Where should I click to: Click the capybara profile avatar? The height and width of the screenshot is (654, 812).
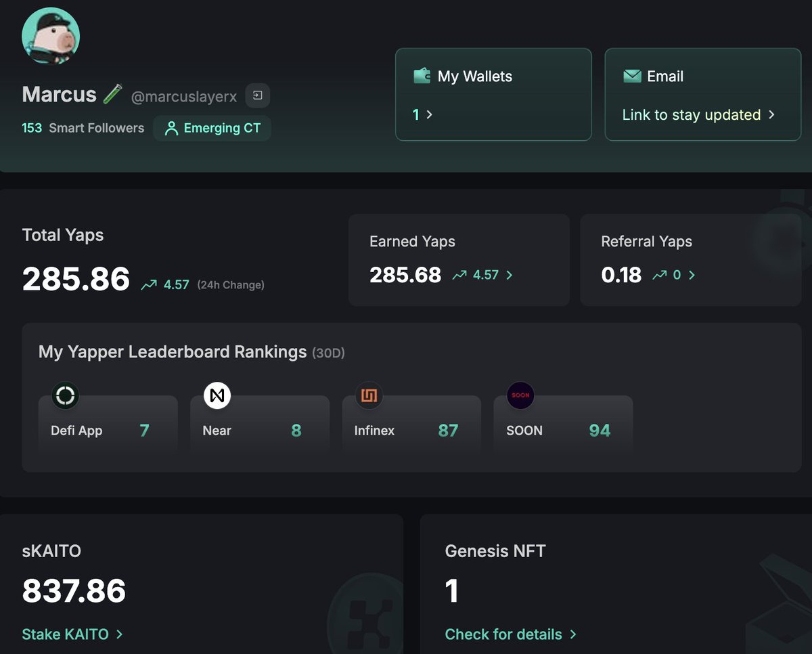(51, 36)
